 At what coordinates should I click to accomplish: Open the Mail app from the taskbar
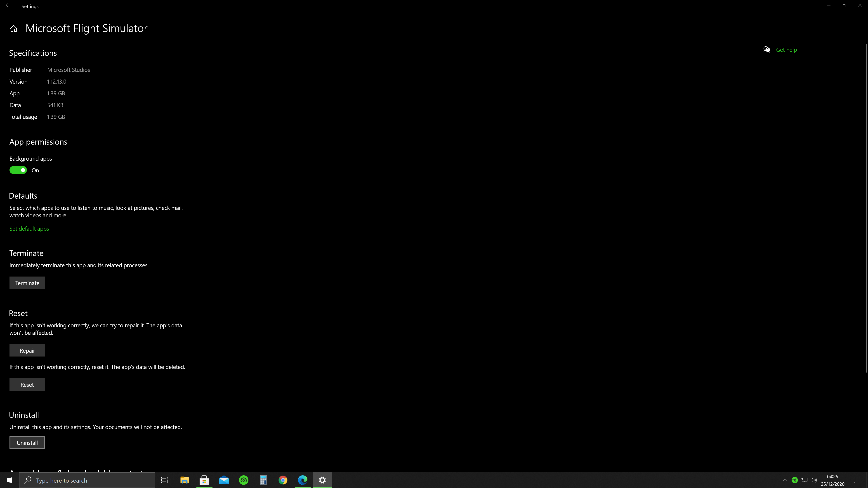point(224,480)
